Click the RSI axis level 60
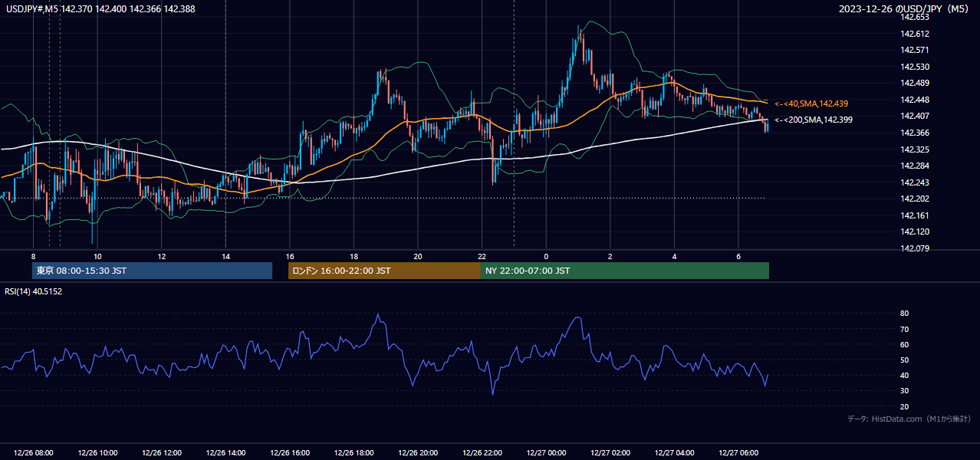The width and height of the screenshot is (980, 460). pos(904,344)
